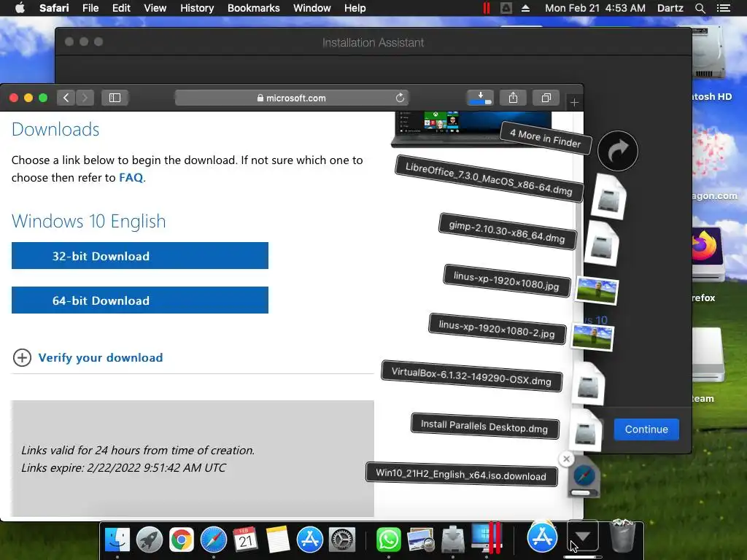Viewport: 747px width, 560px height.
Task: Click LibreOffice dmg file icon
Action: [x=609, y=197]
